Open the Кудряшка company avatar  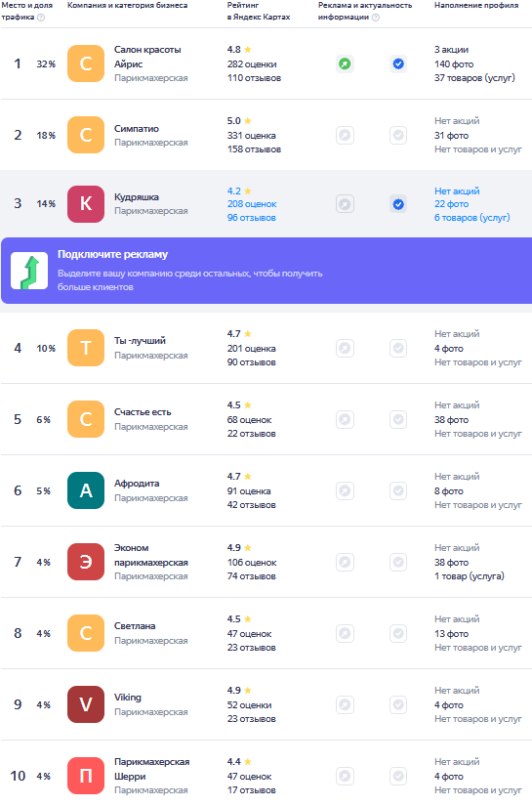(x=86, y=204)
